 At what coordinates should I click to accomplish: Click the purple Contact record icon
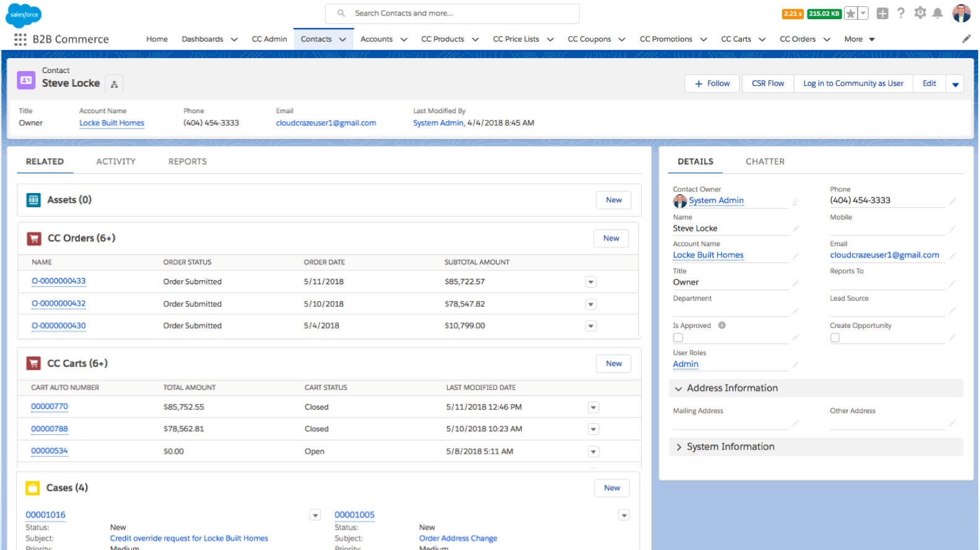tap(26, 80)
